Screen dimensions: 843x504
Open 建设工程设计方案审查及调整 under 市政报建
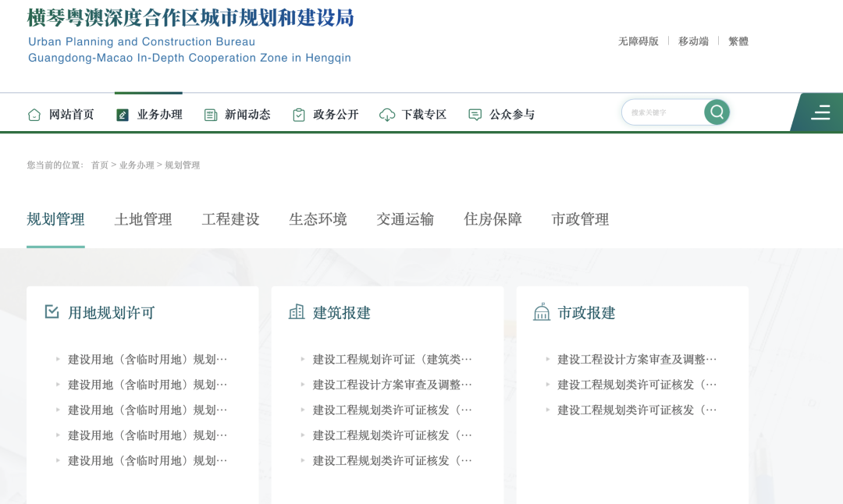point(636,360)
